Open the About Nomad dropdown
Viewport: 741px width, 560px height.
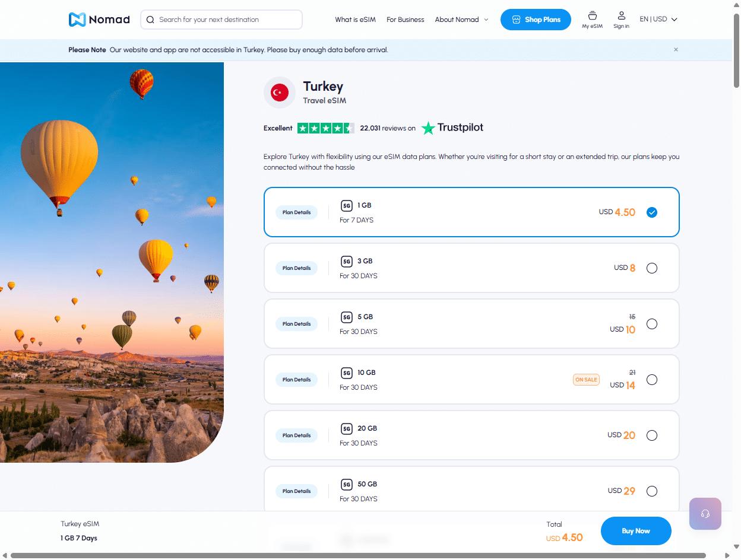pyautogui.click(x=461, y=20)
